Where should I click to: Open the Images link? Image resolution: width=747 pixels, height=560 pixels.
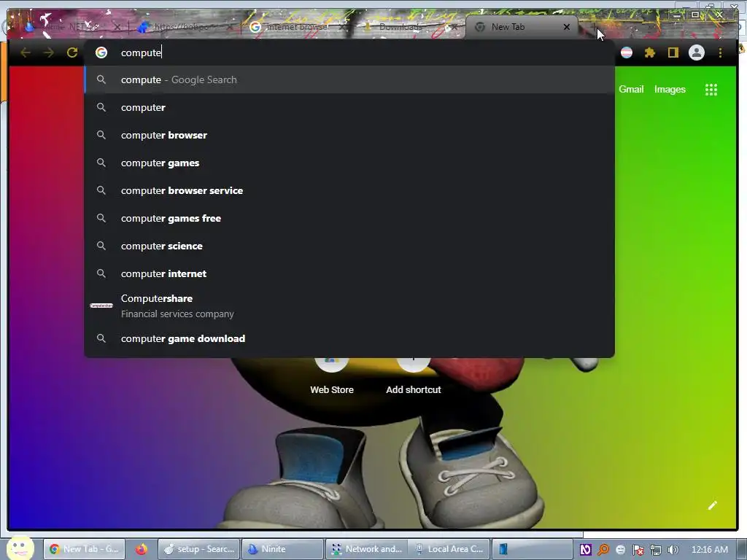pyautogui.click(x=670, y=90)
